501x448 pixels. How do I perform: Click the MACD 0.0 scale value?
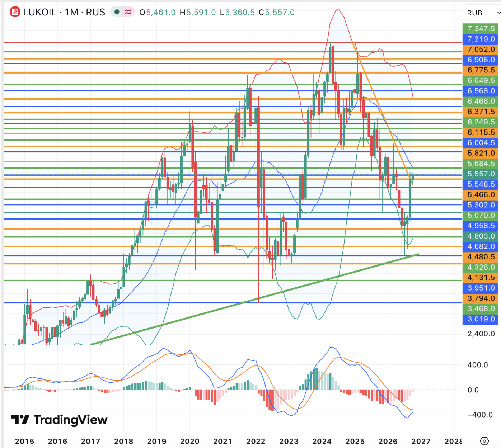pyautogui.click(x=473, y=390)
